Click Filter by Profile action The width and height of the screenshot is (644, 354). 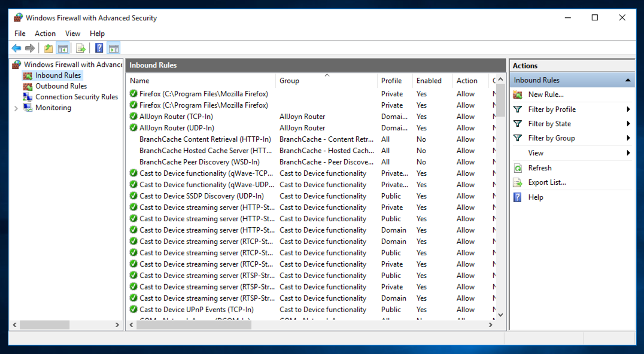click(552, 109)
